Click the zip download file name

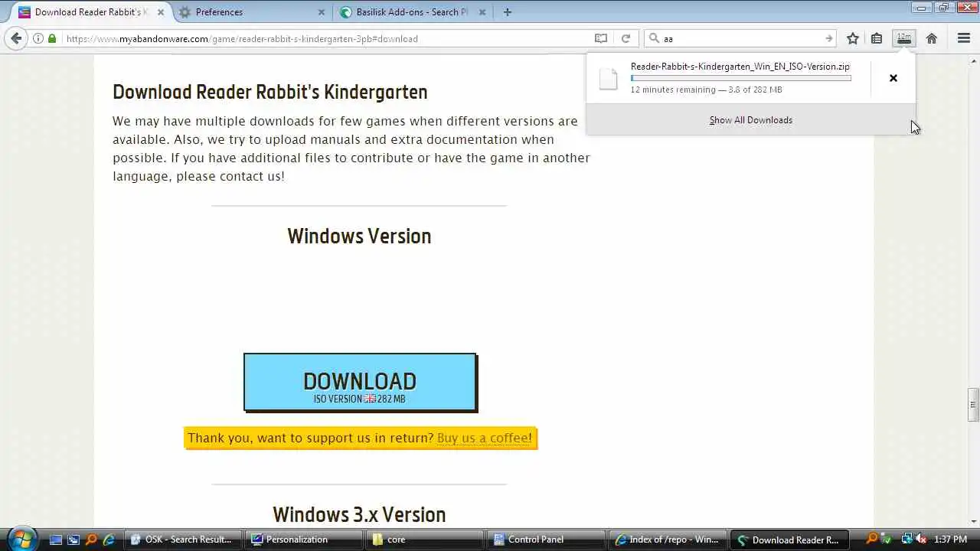click(740, 67)
